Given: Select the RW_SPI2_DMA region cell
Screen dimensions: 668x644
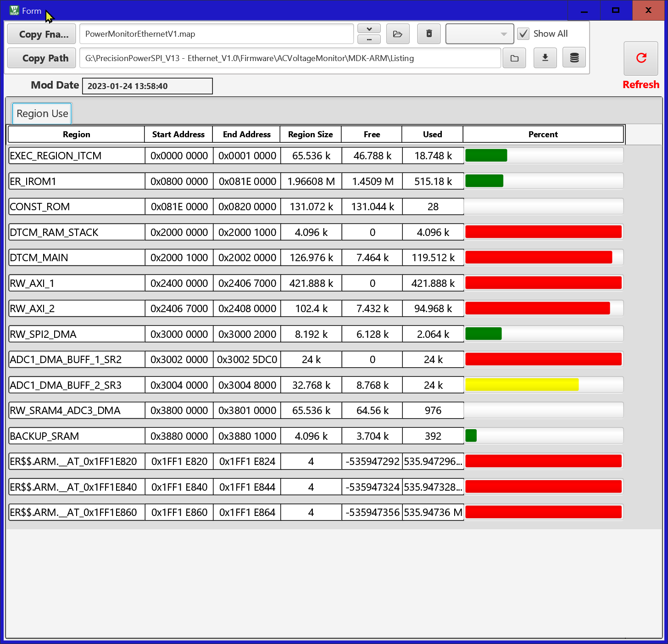Looking at the screenshot, I should 77,334.
